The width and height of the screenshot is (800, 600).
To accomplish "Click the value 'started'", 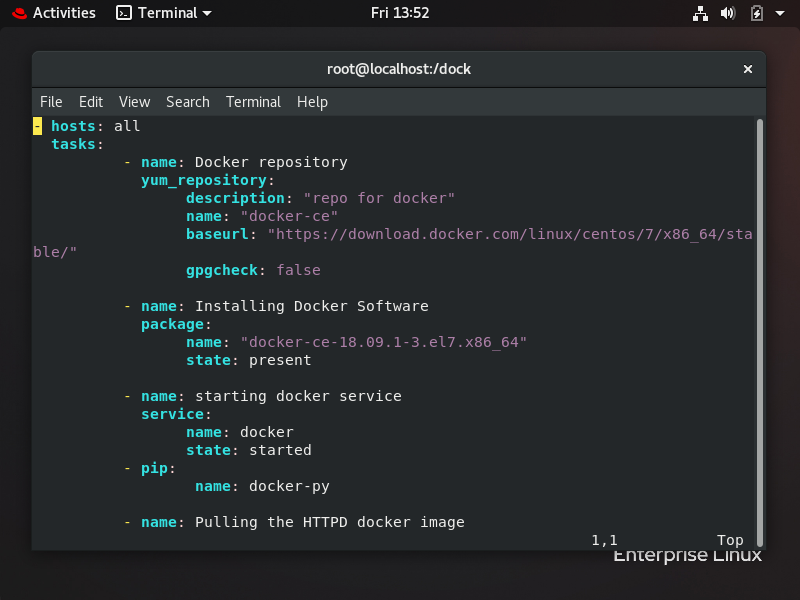I will 280,450.
